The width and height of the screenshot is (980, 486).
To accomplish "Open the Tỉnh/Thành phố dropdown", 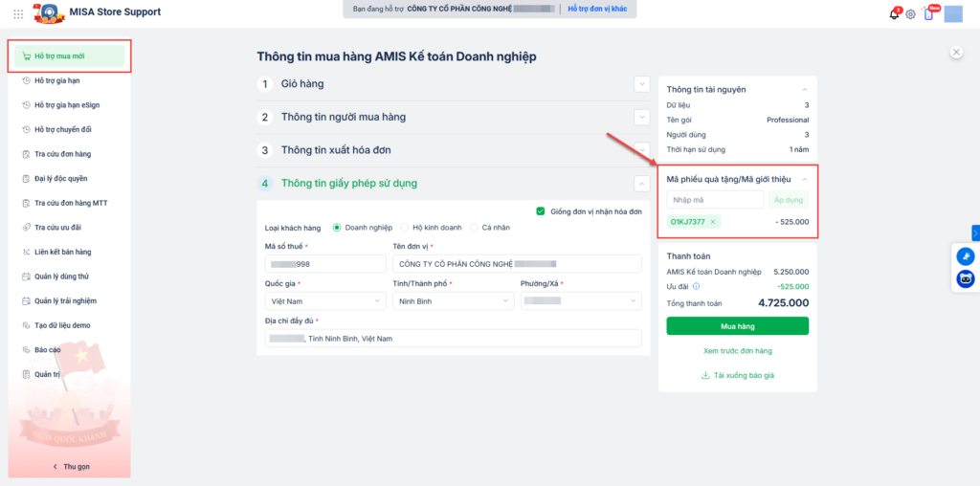I will click(x=452, y=301).
